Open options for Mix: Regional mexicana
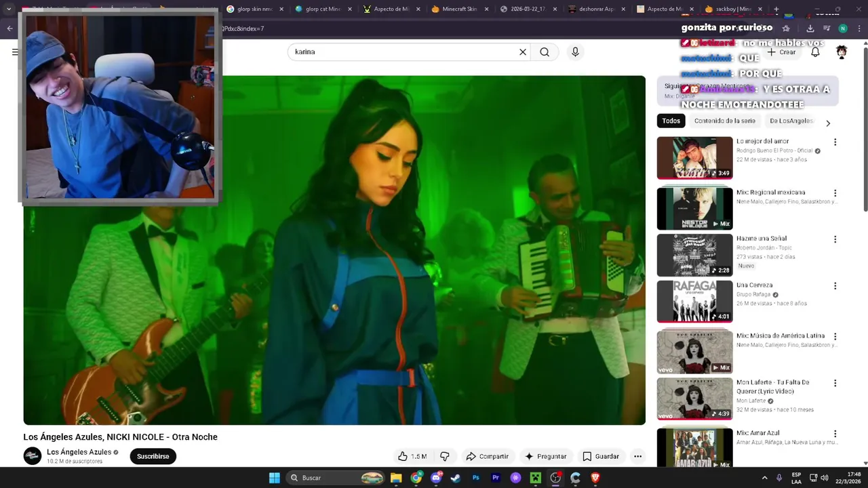The height and width of the screenshot is (488, 868). pos(835,193)
